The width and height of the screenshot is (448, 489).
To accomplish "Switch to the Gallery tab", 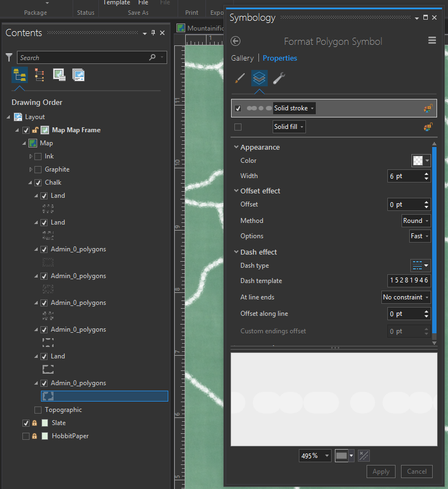I will (x=242, y=58).
